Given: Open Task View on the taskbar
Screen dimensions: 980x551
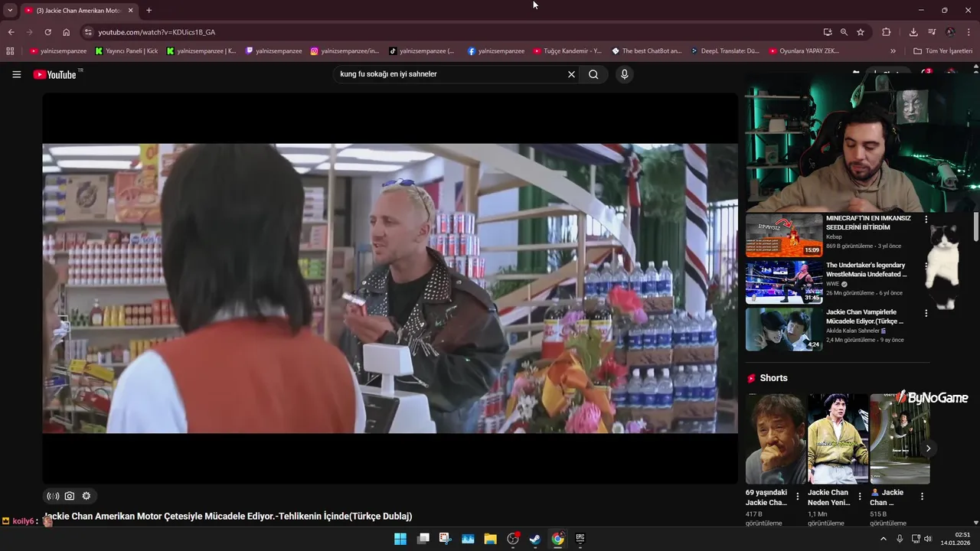Looking at the screenshot, I should point(423,539).
